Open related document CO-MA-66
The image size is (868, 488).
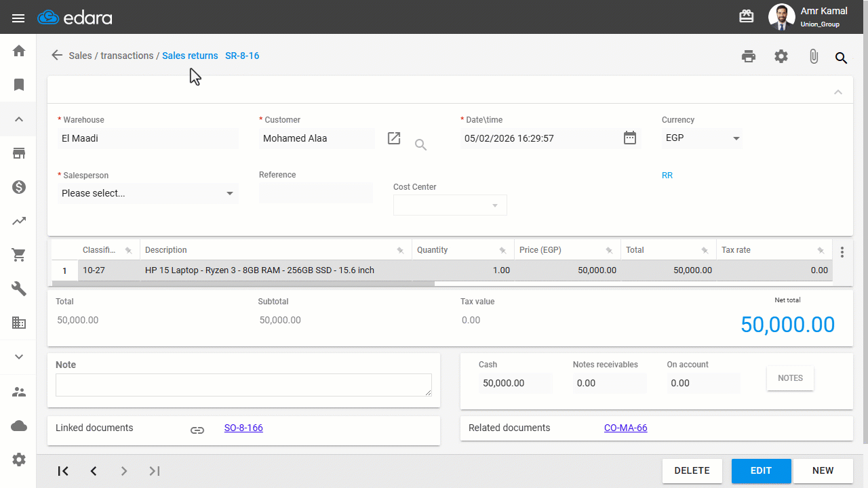point(626,428)
